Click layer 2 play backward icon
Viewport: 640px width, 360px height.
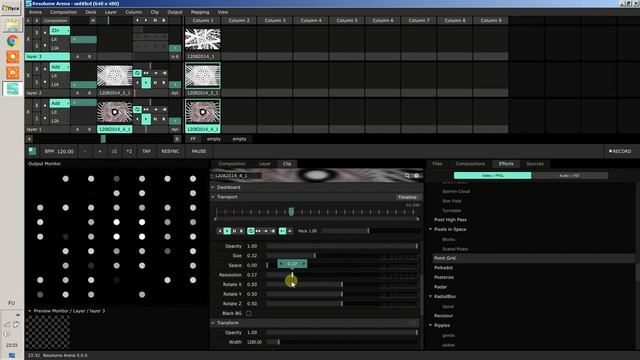point(137,83)
